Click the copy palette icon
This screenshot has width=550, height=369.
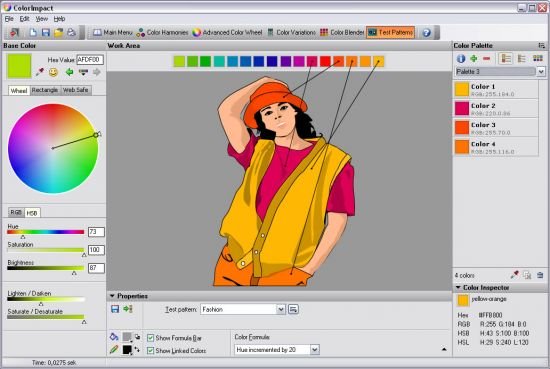point(527,275)
